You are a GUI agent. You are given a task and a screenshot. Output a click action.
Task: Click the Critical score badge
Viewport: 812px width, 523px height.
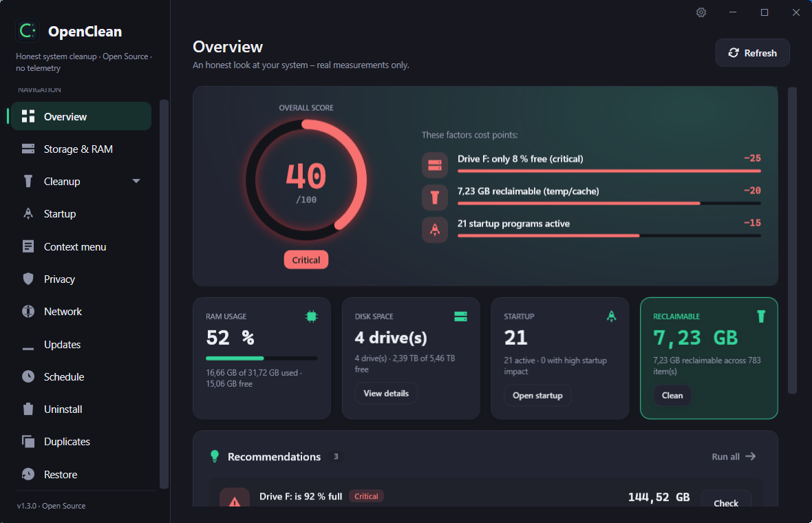coord(306,260)
